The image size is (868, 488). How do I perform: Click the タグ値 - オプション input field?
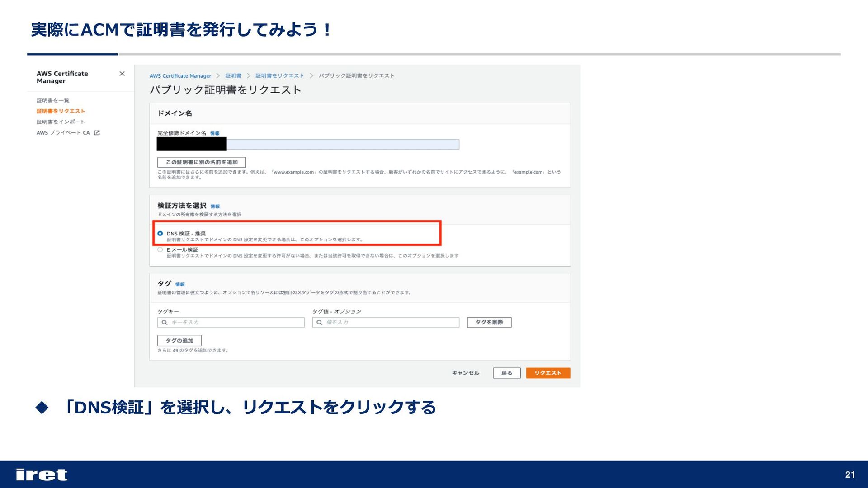[386, 322]
